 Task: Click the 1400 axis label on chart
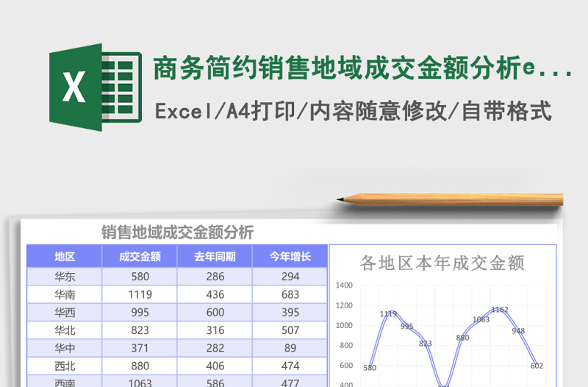click(344, 285)
